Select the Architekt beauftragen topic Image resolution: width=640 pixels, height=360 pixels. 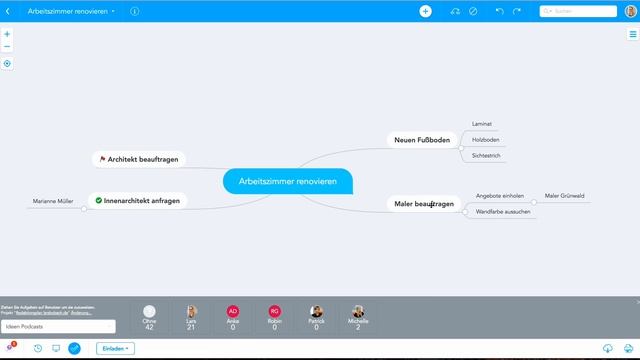(139, 159)
